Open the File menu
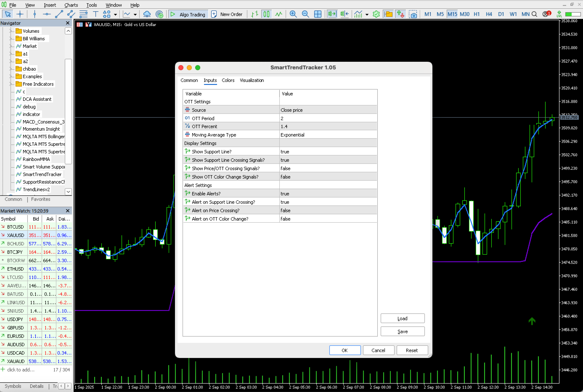The height and width of the screenshot is (392, 583). (13, 5)
